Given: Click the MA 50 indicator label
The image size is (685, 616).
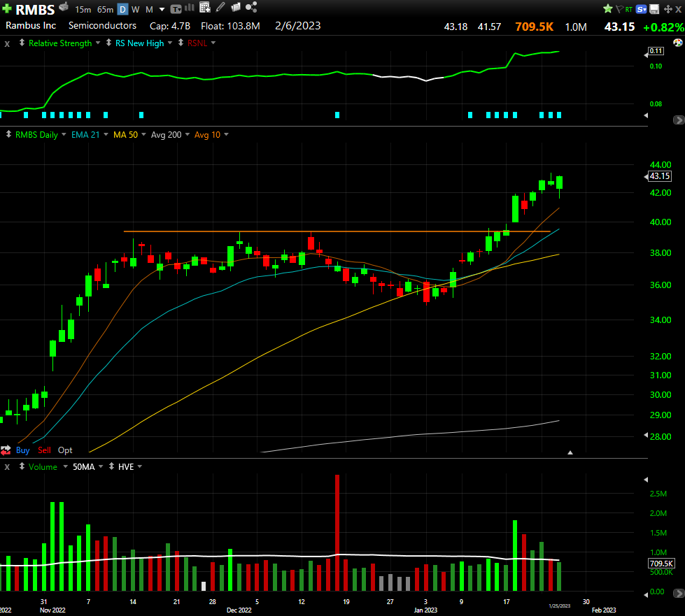Looking at the screenshot, I should (x=126, y=135).
